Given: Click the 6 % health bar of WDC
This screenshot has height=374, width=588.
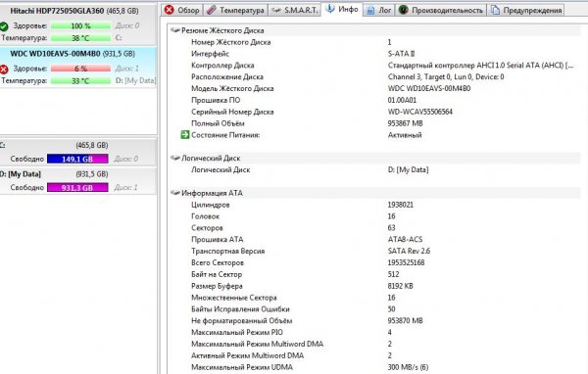Looking at the screenshot, I should coord(80,69).
